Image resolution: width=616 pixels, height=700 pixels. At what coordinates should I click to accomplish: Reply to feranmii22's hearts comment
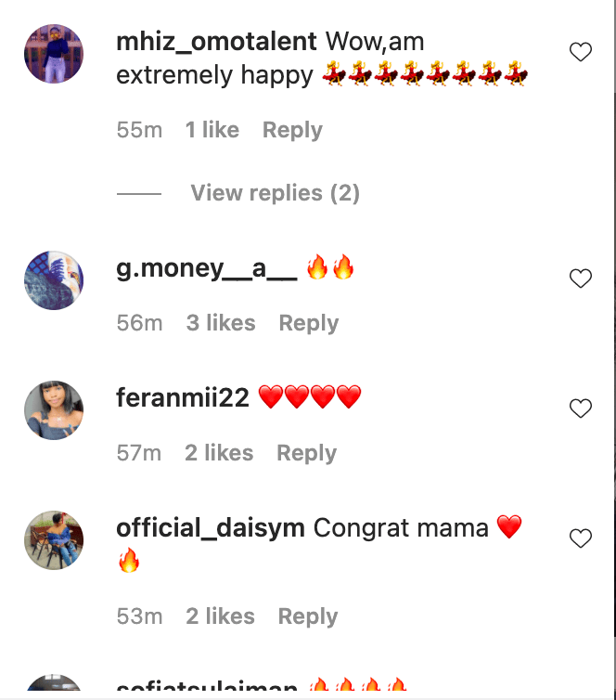(x=306, y=453)
